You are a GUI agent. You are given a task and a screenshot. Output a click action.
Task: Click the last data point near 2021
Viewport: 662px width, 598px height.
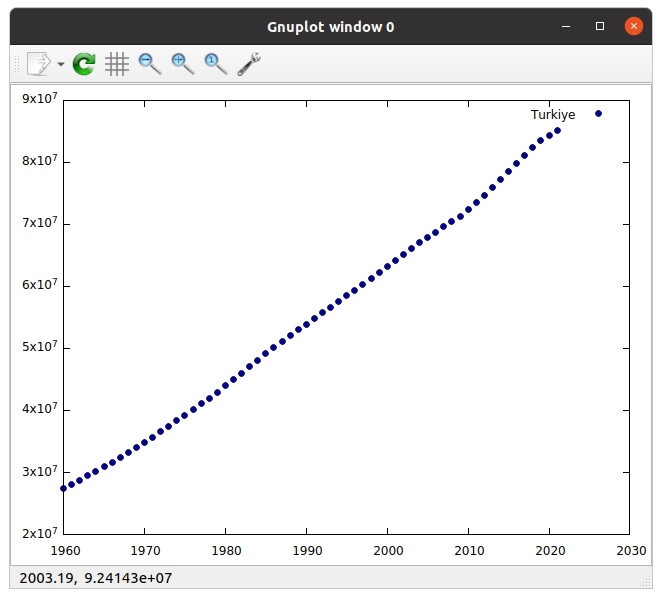pos(557,130)
